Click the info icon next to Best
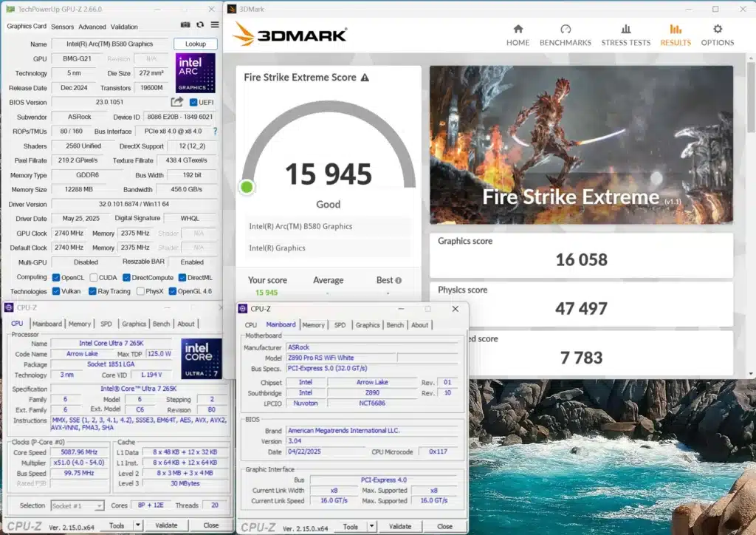 coord(398,280)
